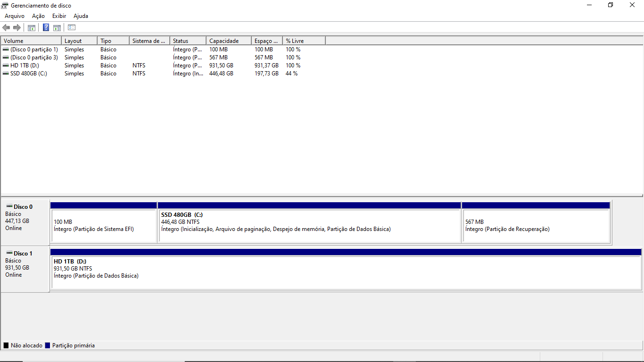644x362 pixels.
Task: Click the 931,50 GB size under Disco 1
Action: click(x=17, y=268)
